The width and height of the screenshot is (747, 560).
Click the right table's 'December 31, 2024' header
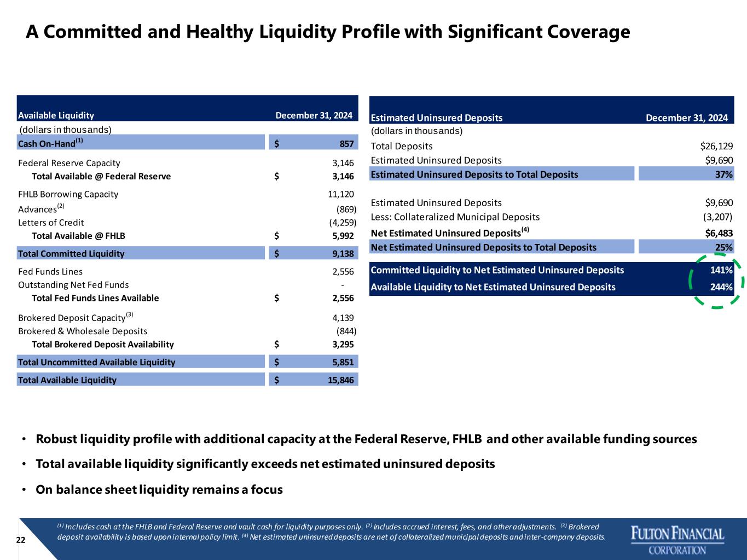[x=687, y=118]
